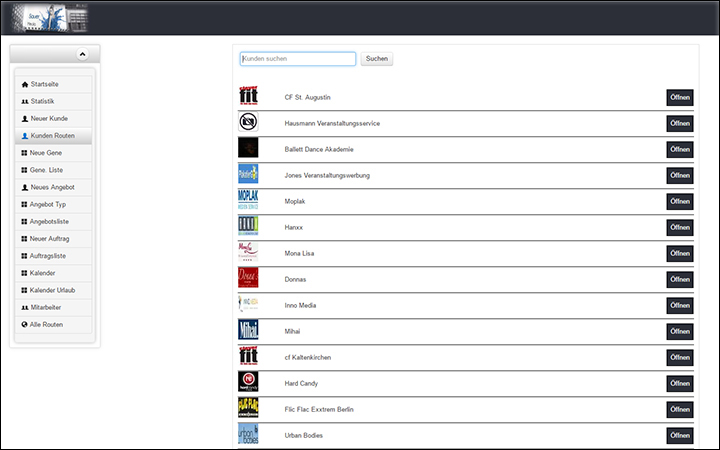Click the home icon beside Startseite
The image size is (720, 450).
coord(25,84)
